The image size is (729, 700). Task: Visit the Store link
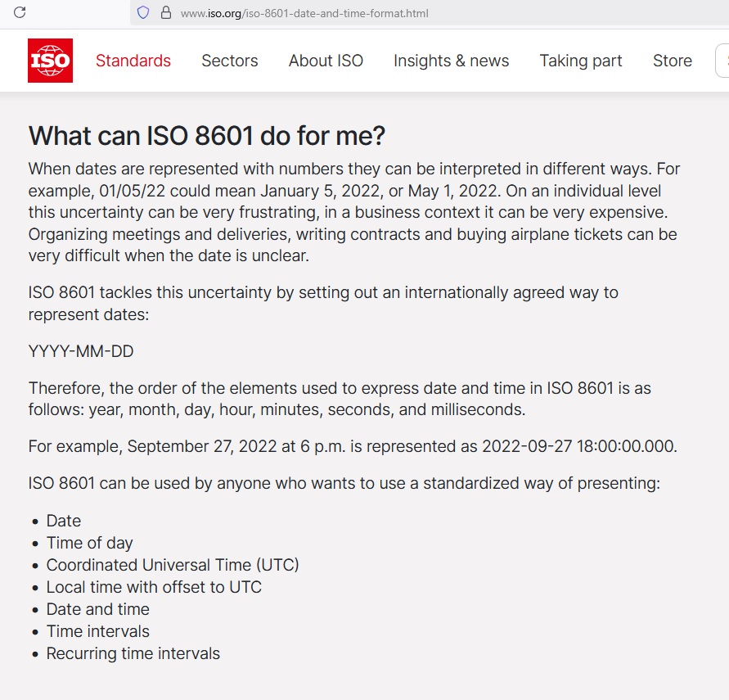point(673,61)
